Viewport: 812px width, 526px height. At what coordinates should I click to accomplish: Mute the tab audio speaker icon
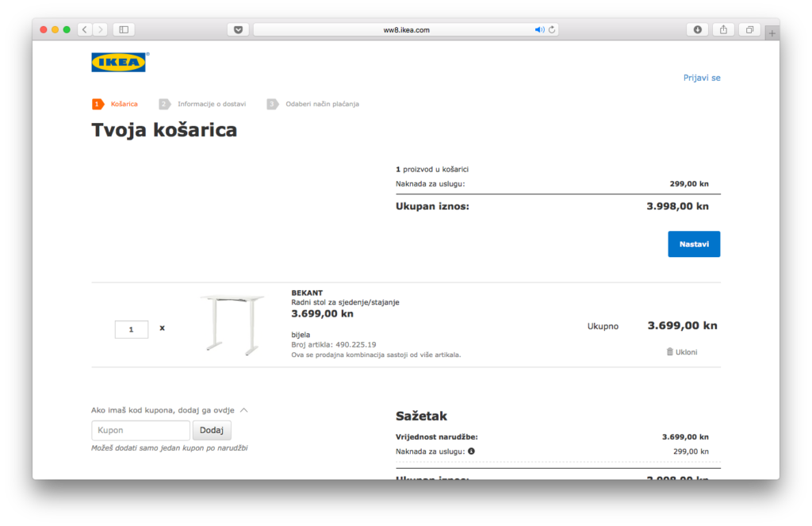tap(539, 29)
